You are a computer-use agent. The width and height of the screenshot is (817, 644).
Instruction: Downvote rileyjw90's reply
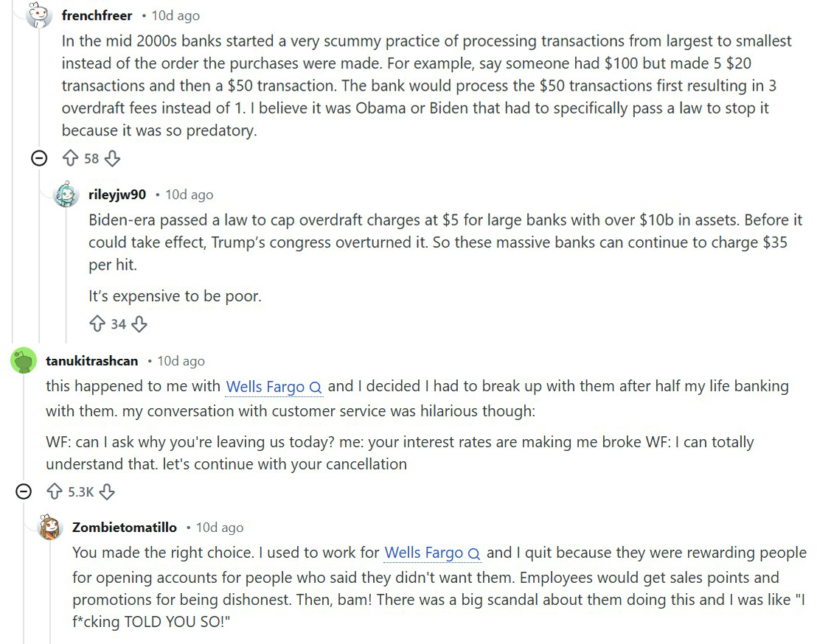pyautogui.click(x=139, y=323)
